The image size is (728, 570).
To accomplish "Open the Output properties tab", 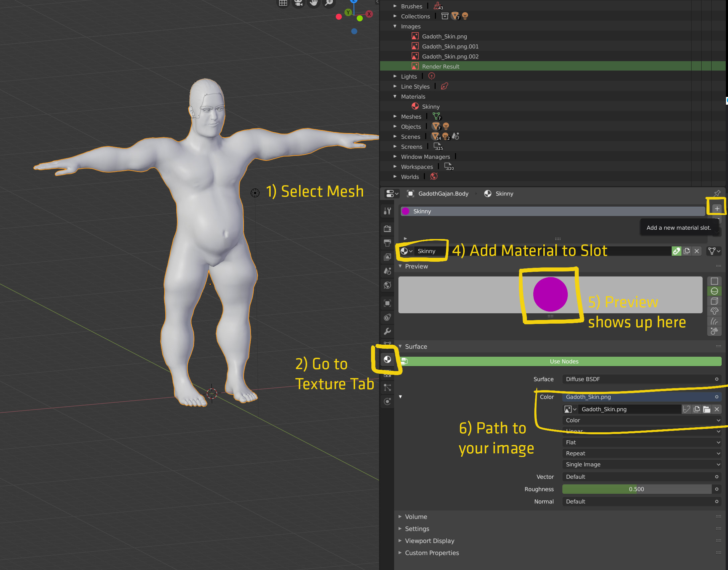I will [387, 243].
